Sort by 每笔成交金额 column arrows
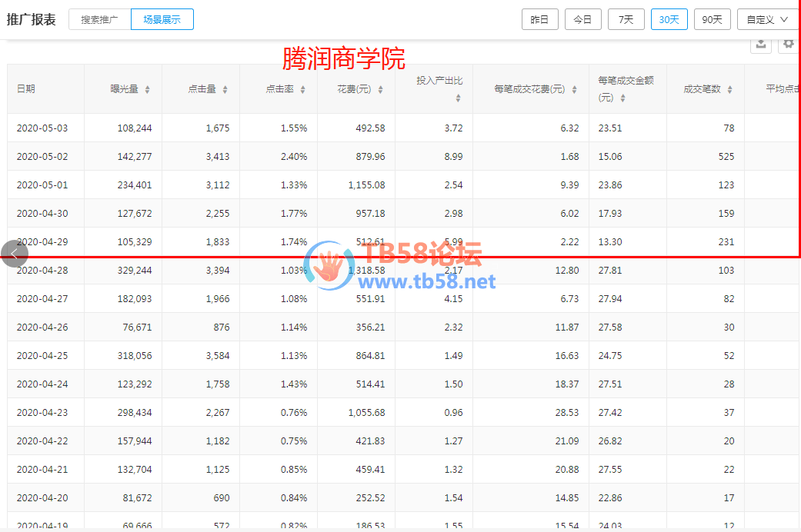This screenshot has height=532, width=801. point(622,98)
